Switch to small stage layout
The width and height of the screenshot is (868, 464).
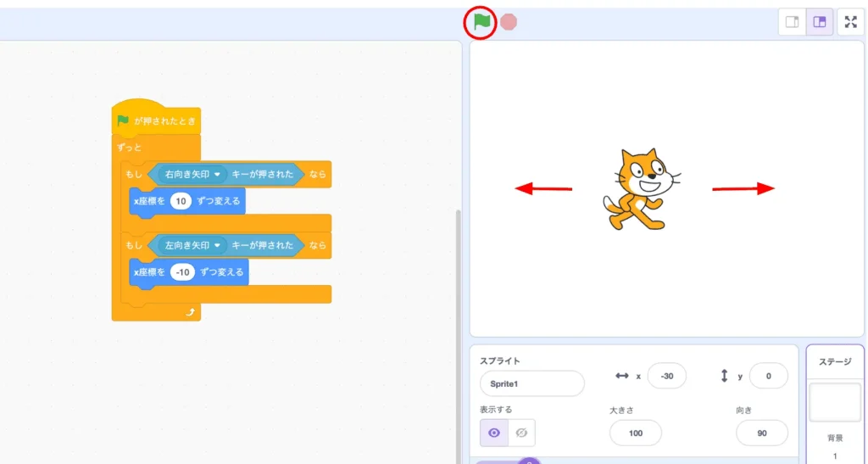coord(793,22)
